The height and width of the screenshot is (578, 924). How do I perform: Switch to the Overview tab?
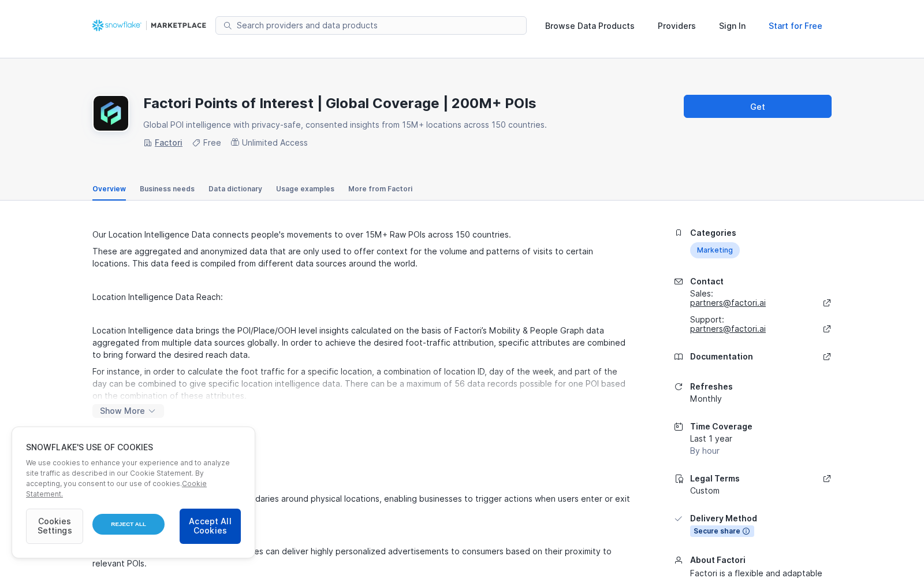[x=109, y=189]
